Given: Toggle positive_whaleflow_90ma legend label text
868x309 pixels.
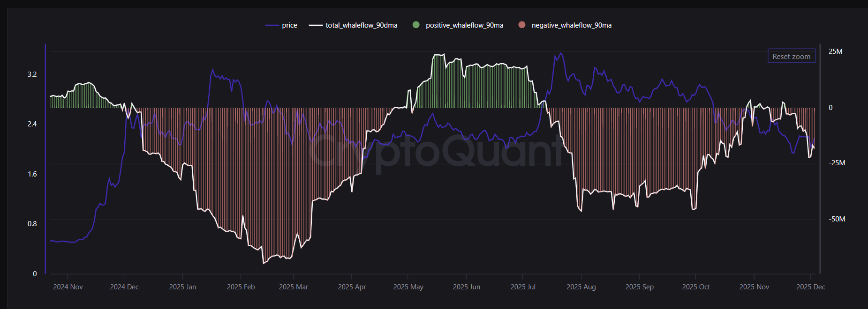Looking at the screenshot, I should click(464, 25).
